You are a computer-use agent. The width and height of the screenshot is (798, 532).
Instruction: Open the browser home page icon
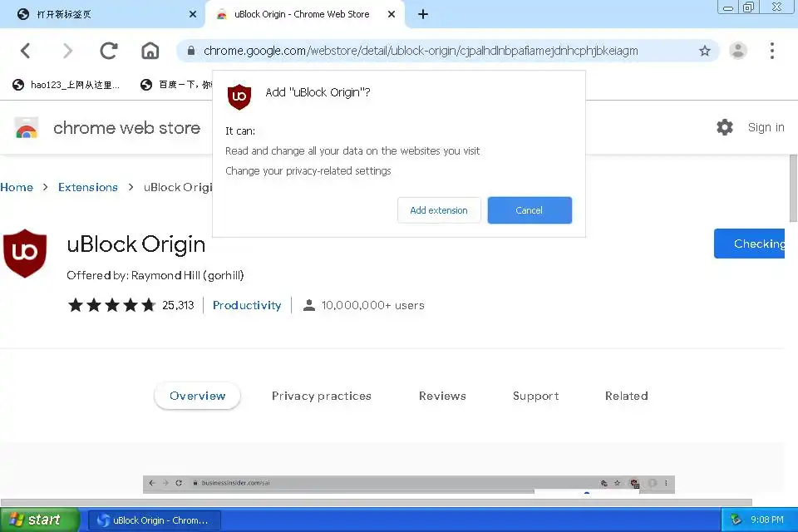[x=150, y=51]
